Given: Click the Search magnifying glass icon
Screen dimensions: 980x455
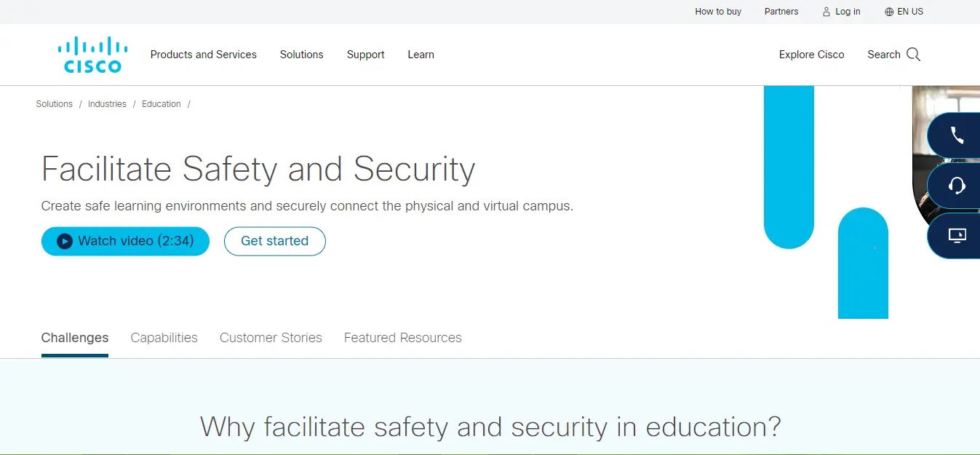Looking at the screenshot, I should 914,55.
